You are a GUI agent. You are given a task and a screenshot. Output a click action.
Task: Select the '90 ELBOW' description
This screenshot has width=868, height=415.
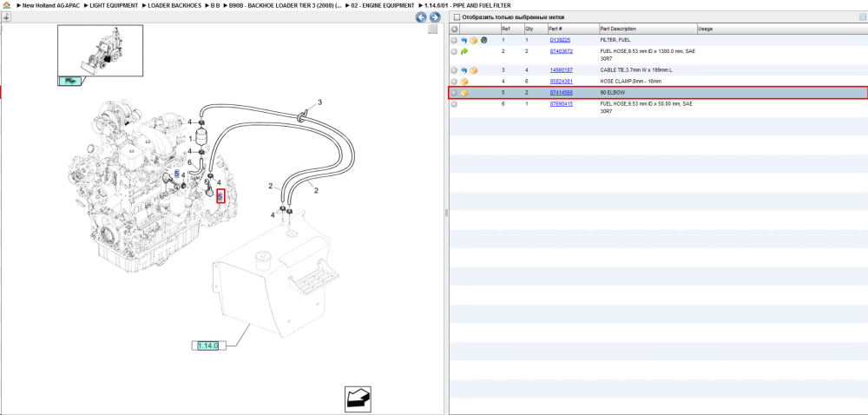(612, 92)
